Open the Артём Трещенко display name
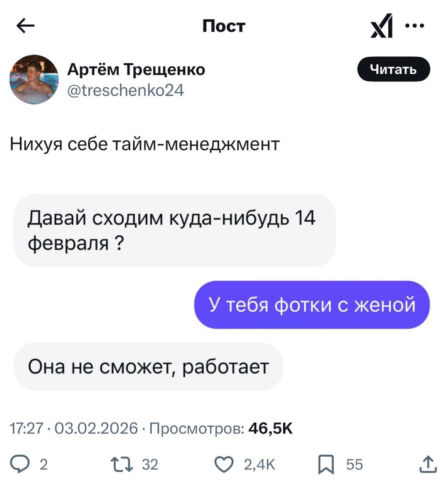The width and height of the screenshot is (448, 494). coord(136,70)
